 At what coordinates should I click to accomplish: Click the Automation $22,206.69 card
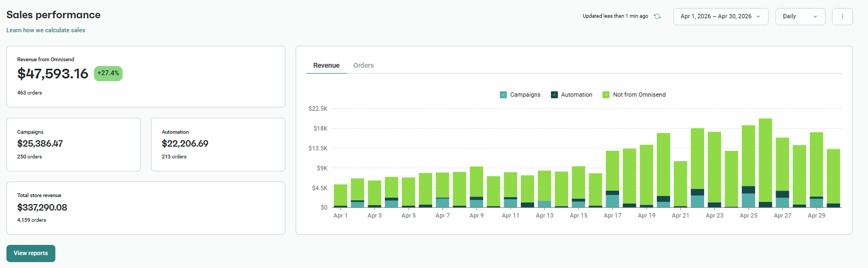(x=218, y=144)
